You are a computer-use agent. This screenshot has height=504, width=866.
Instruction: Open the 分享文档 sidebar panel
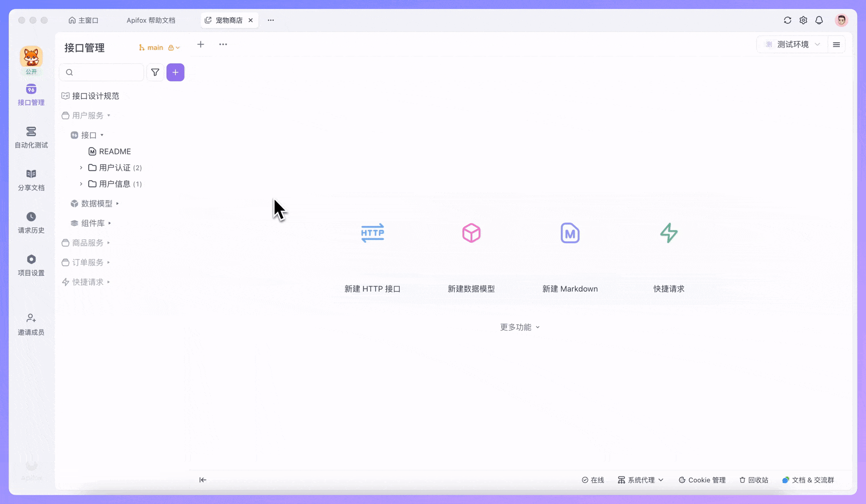point(31,180)
